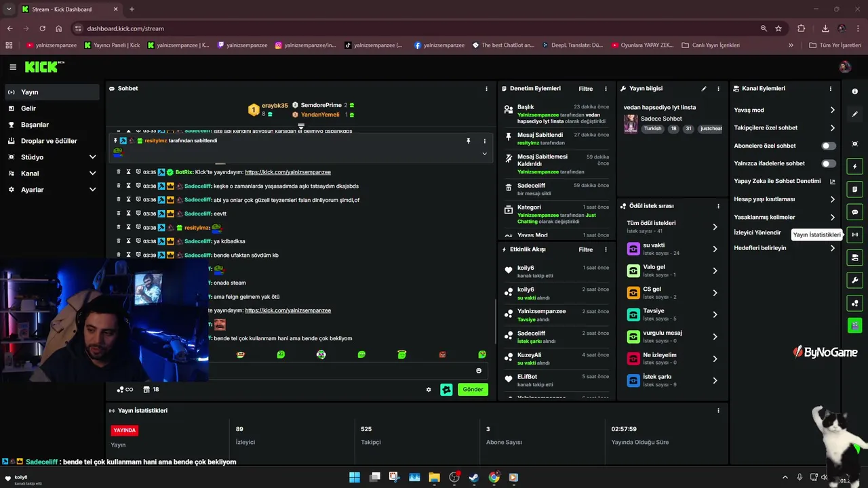Viewport: 868px width, 488px height.
Task: Open Sohbet panel three-dot menu
Action: pos(486,89)
